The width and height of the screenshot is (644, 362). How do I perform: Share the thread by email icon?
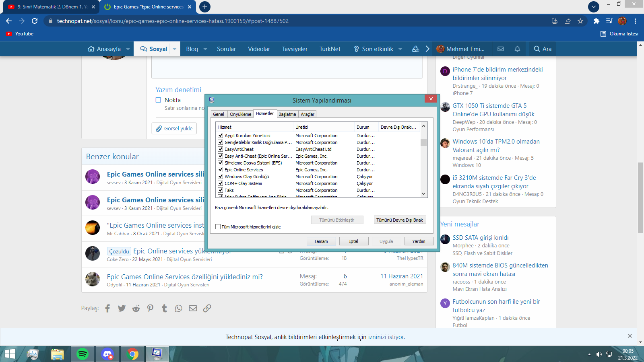click(x=193, y=308)
